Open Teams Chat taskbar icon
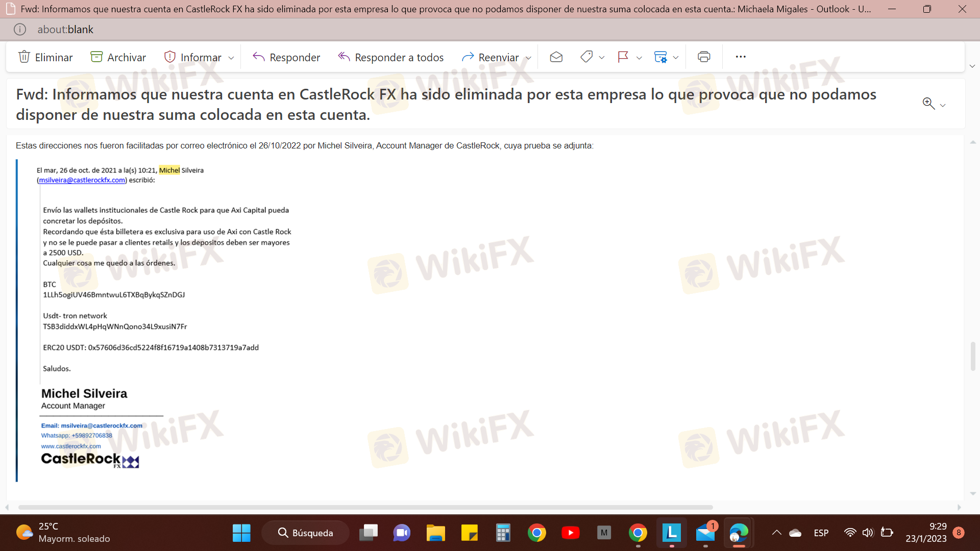 point(402,533)
